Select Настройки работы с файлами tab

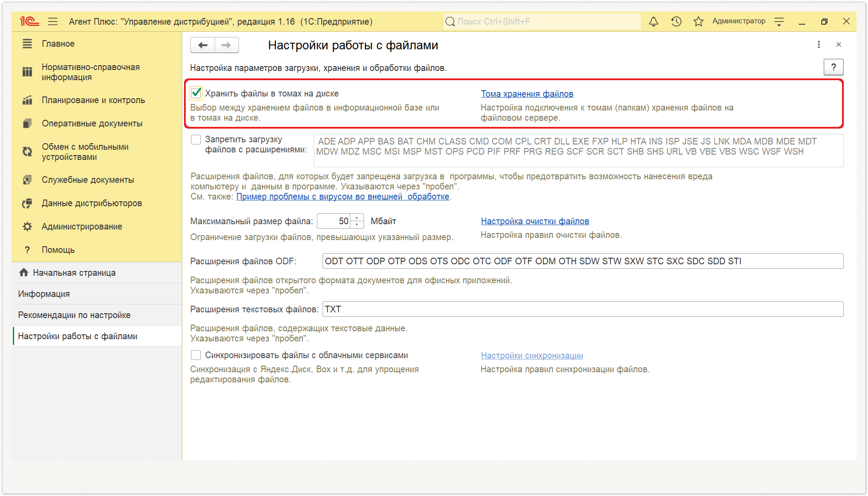[96, 336]
